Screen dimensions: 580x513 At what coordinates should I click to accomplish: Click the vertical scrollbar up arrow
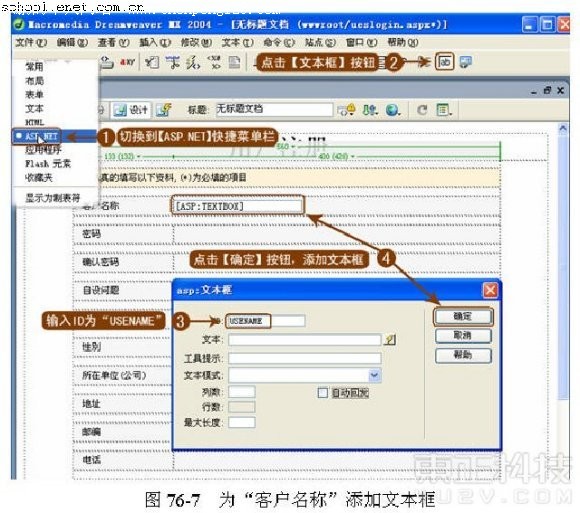click(x=563, y=128)
